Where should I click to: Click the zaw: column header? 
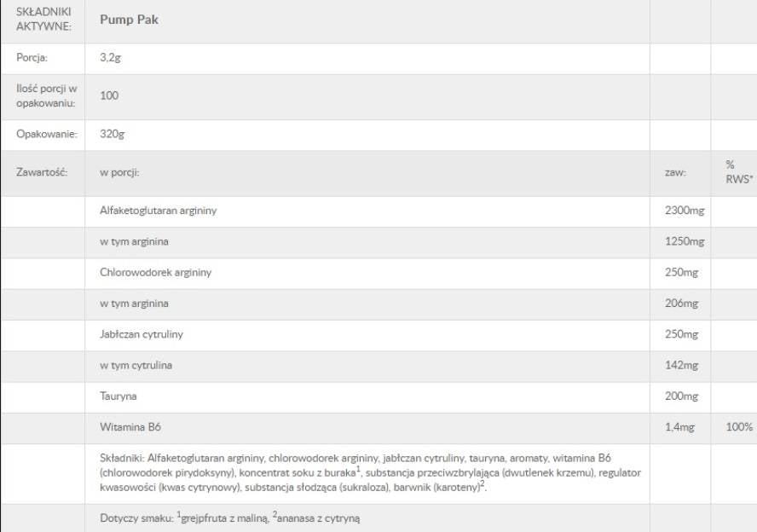click(675, 172)
